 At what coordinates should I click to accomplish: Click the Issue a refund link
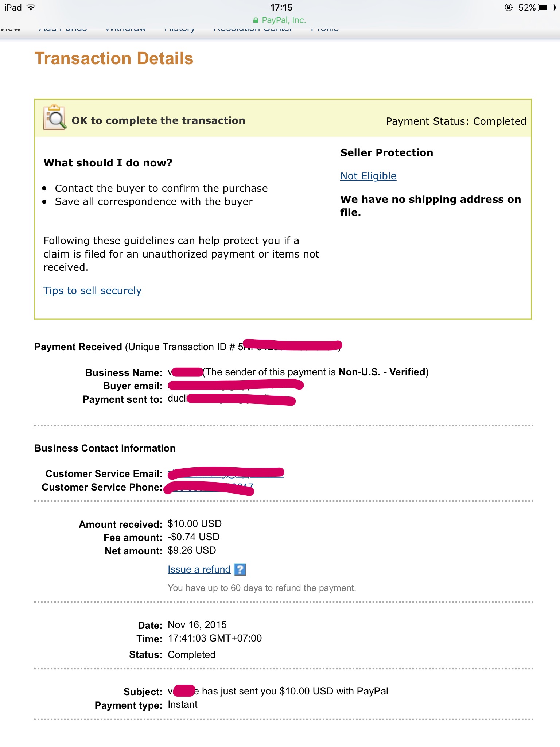(x=199, y=569)
